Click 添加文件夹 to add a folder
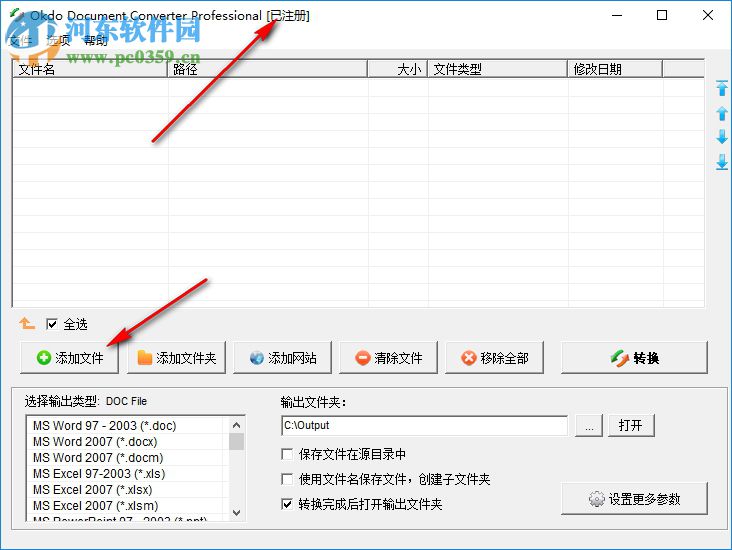The width and height of the screenshot is (732, 550). (176, 358)
